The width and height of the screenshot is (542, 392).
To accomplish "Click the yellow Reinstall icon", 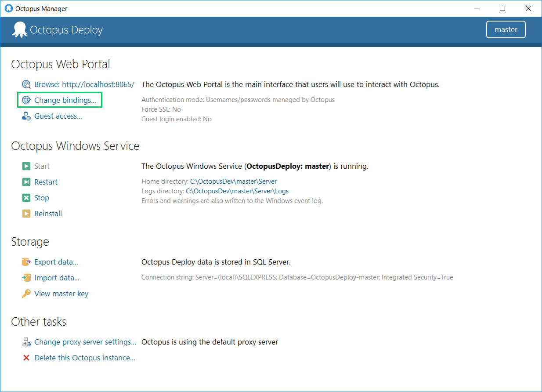I will tap(26, 214).
